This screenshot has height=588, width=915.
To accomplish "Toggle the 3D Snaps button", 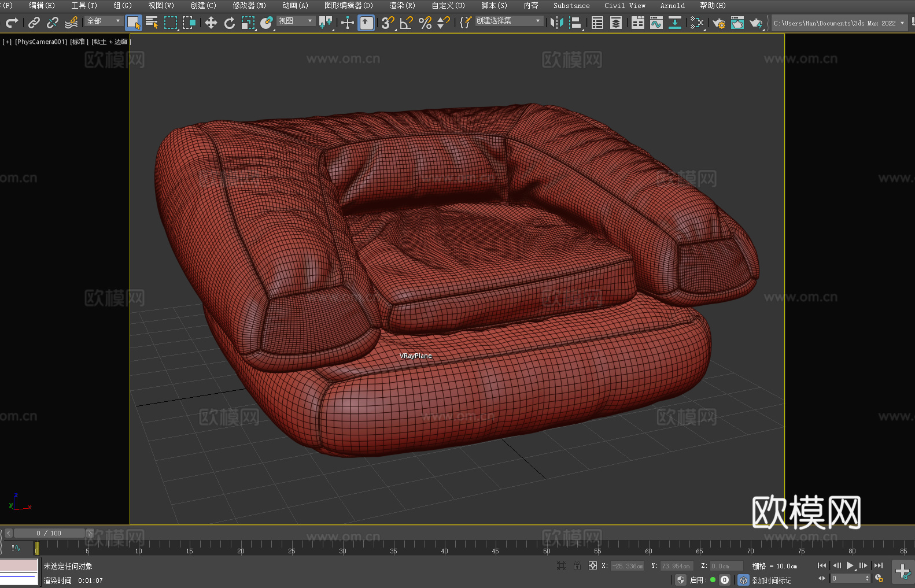I will pyautogui.click(x=388, y=23).
